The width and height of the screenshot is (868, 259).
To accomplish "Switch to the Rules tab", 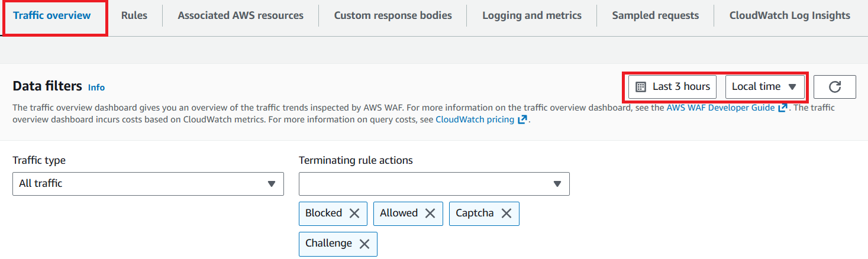I will (x=134, y=15).
